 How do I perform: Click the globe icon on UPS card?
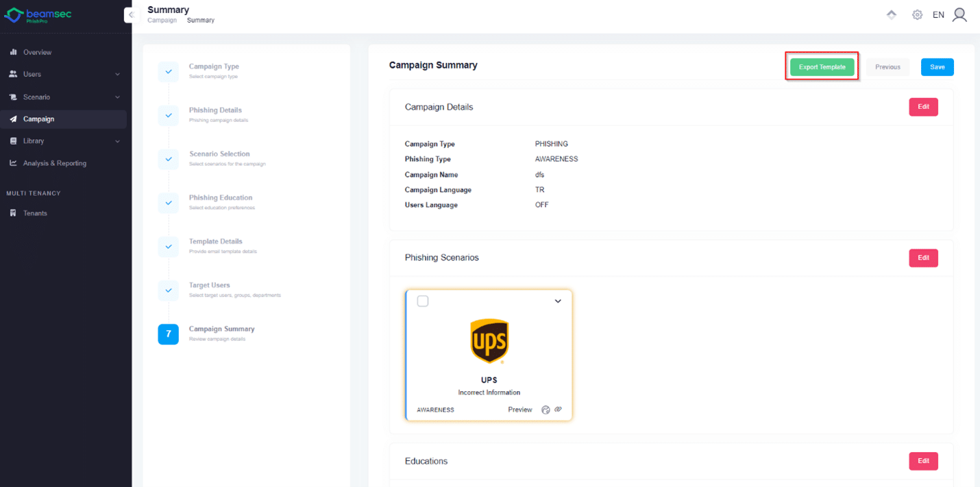(x=546, y=410)
